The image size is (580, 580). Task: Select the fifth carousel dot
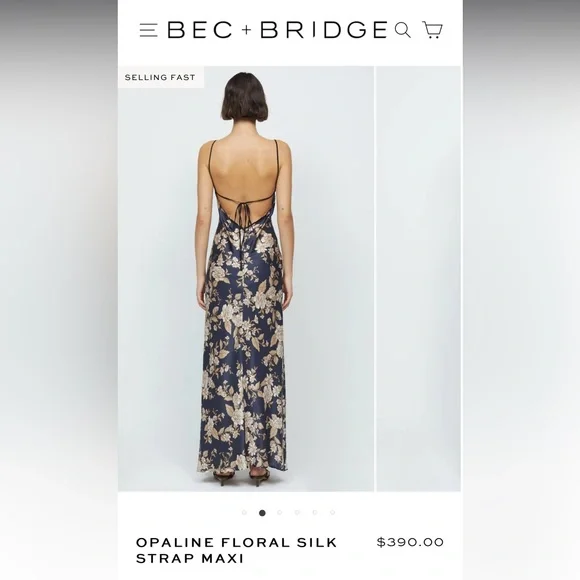(315, 513)
